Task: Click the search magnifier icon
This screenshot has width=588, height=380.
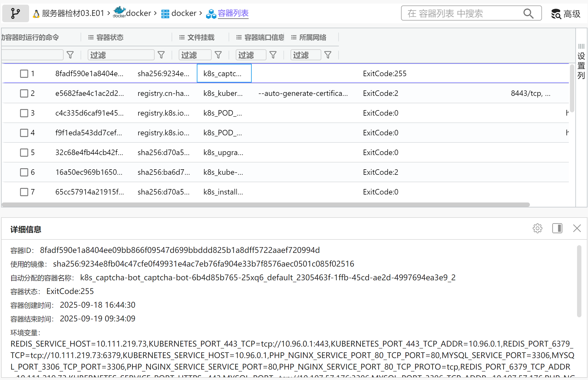Action: 528,13
